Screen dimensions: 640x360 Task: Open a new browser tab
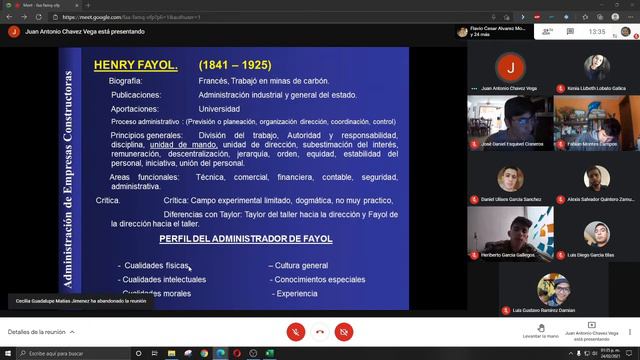tap(88, 5)
